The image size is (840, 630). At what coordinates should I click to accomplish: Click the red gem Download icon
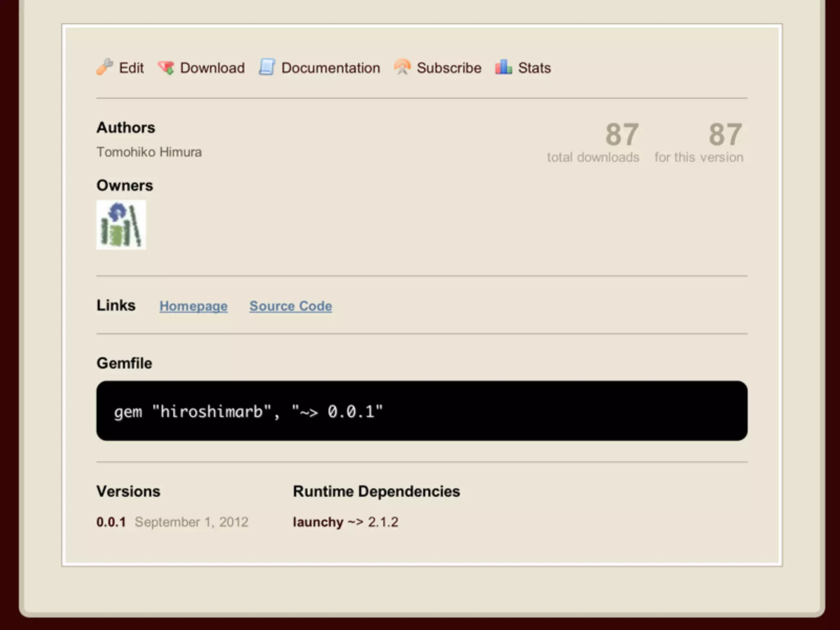166,68
